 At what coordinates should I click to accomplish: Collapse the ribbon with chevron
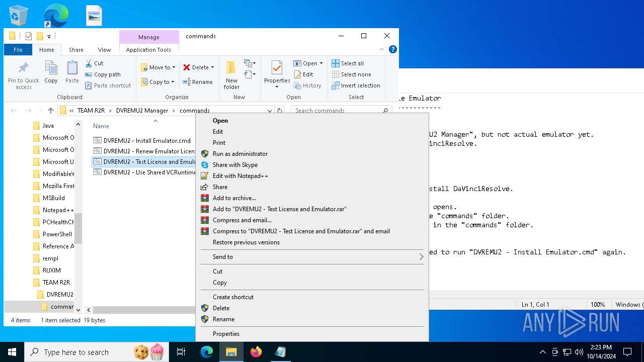point(382,49)
